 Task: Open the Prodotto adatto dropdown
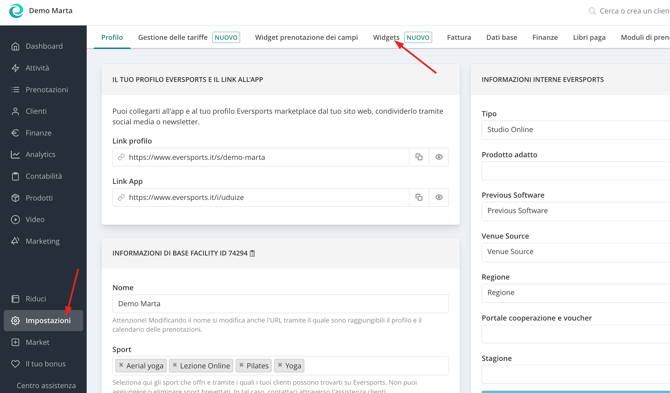pyautogui.click(x=576, y=171)
